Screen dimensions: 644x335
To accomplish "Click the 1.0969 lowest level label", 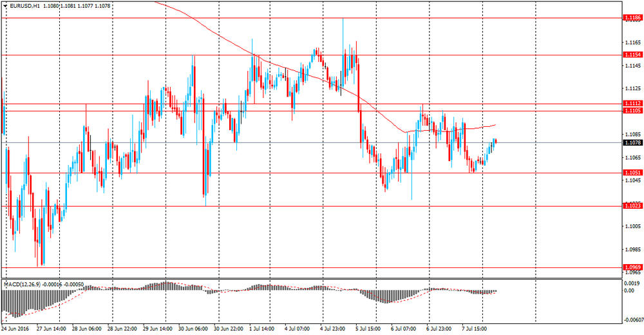I will 632,267.
